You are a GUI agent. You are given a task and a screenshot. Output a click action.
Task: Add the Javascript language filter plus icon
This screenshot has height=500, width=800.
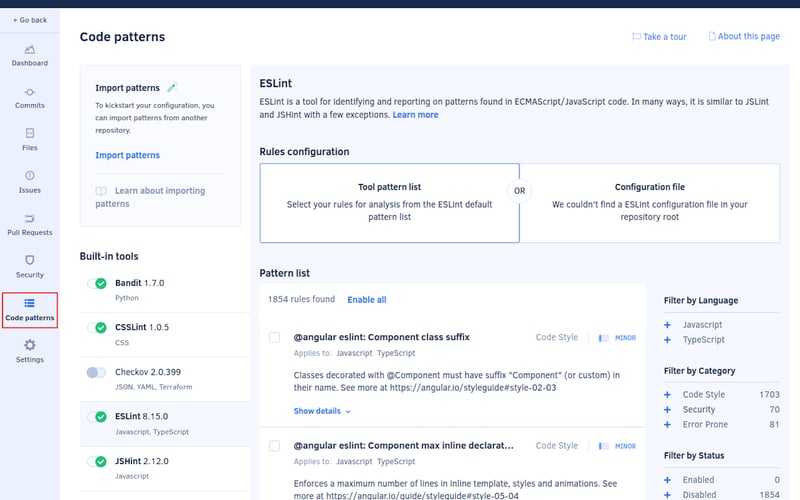(x=667, y=324)
